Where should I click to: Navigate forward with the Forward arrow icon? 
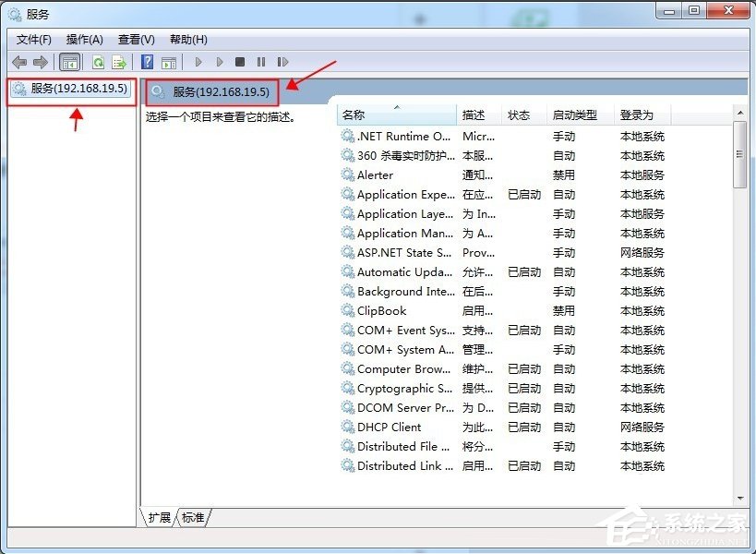click(x=40, y=62)
